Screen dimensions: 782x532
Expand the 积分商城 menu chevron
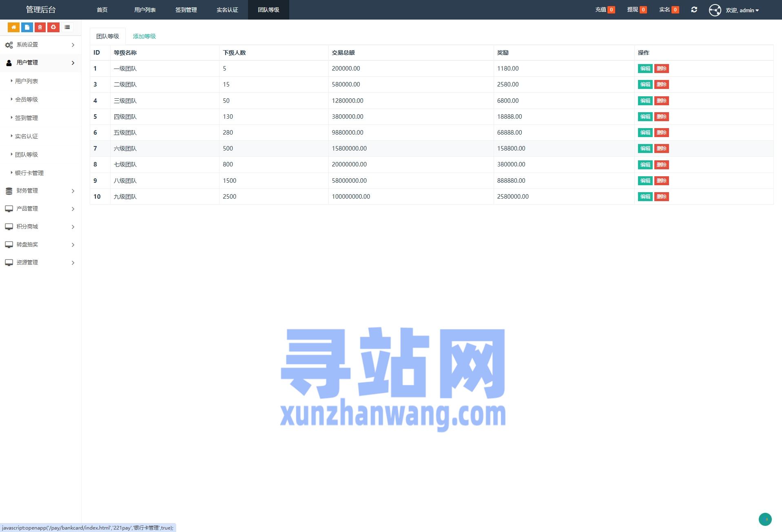(73, 227)
